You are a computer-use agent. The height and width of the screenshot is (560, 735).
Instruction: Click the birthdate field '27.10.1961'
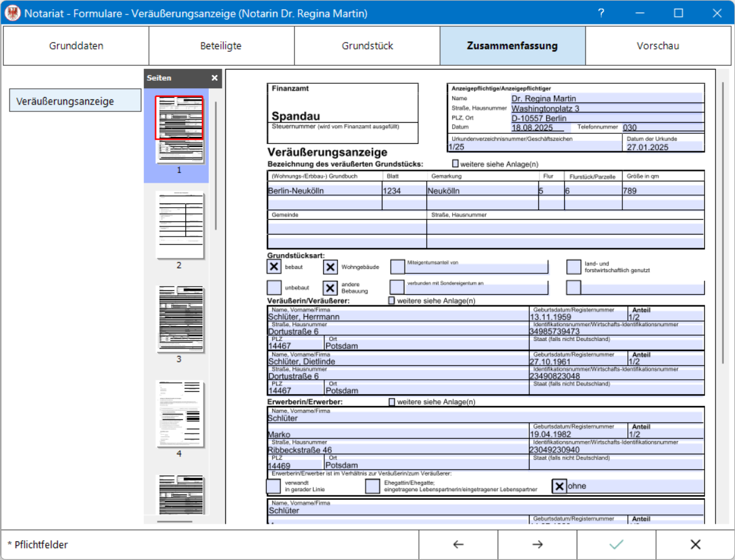[x=578, y=361]
